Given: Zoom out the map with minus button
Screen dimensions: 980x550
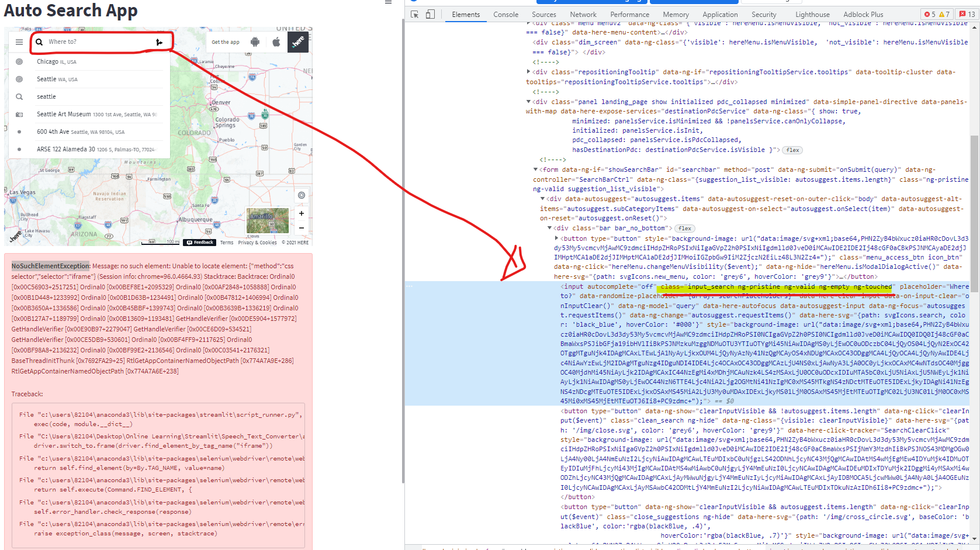Looking at the screenshot, I should click(x=302, y=228).
